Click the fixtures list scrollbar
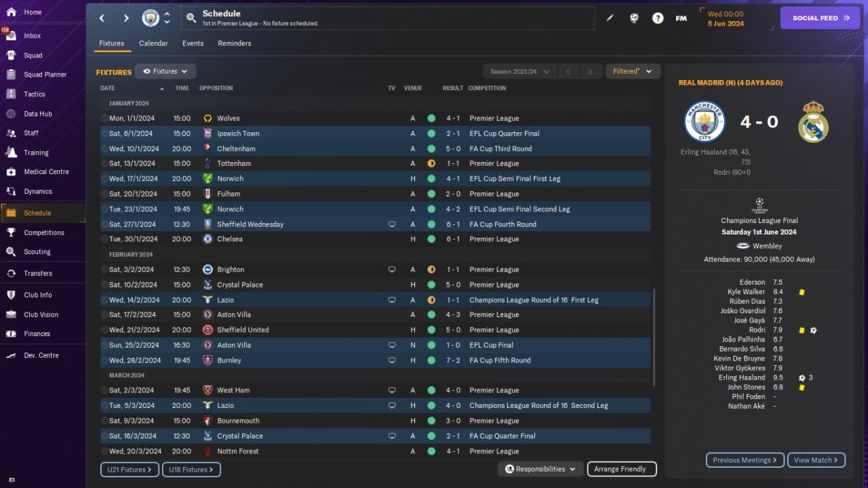This screenshot has width=868, height=488. click(x=654, y=337)
